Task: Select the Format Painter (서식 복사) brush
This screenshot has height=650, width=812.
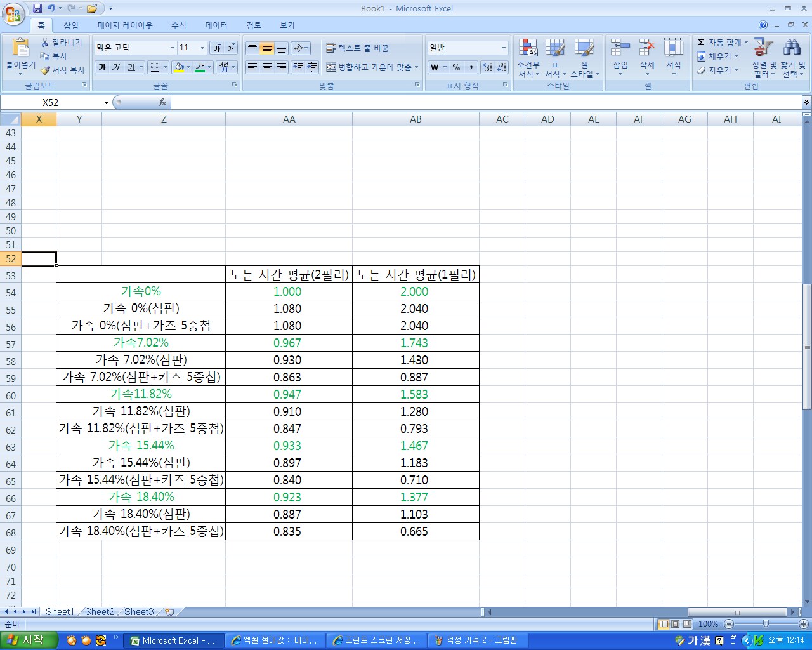Action: pyautogui.click(x=46, y=70)
